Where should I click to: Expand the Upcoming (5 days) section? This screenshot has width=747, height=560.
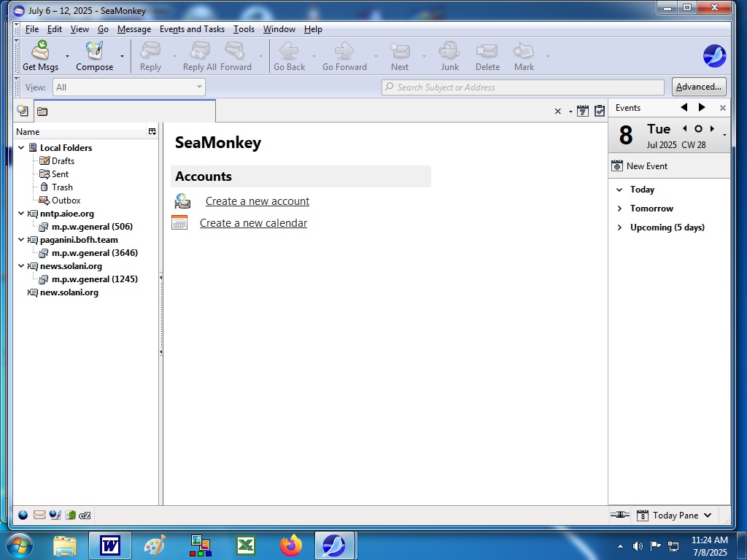[x=619, y=227]
